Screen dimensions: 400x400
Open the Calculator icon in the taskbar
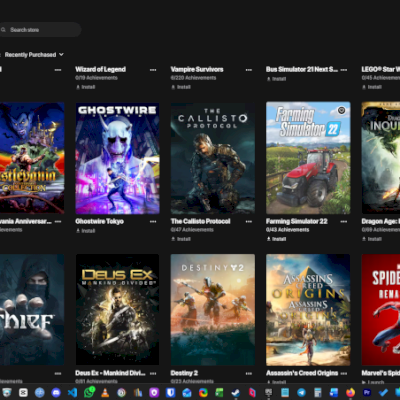(318, 392)
